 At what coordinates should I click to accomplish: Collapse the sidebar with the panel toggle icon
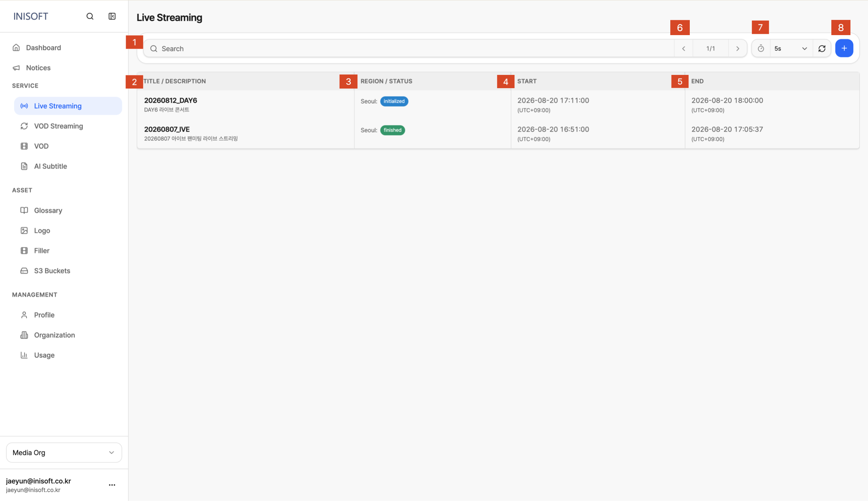pyautogui.click(x=112, y=16)
